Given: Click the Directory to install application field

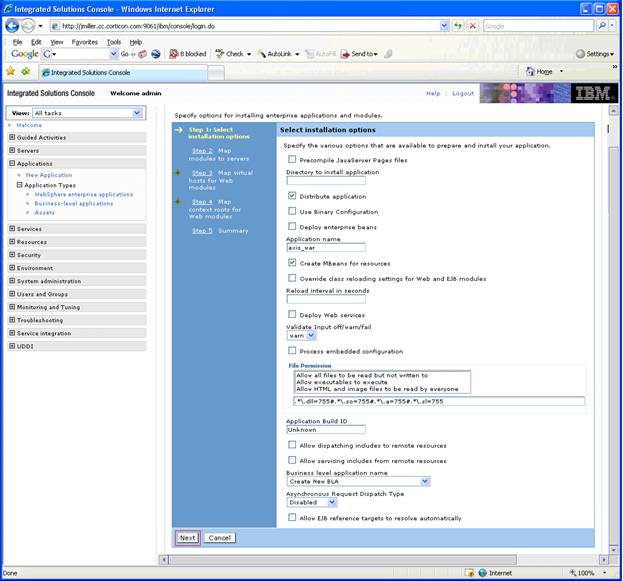Looking at the screenshot, I should pos(326,180).
